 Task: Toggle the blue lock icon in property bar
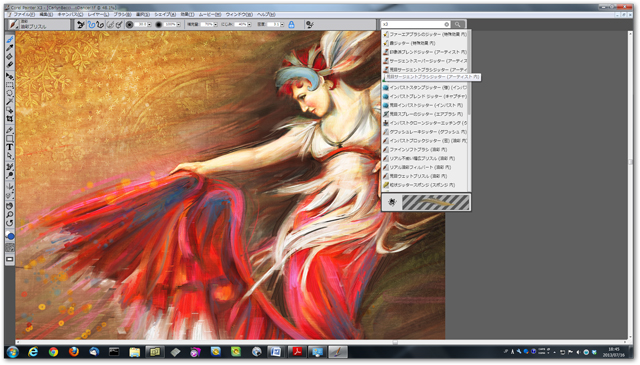tap(291, 24)
